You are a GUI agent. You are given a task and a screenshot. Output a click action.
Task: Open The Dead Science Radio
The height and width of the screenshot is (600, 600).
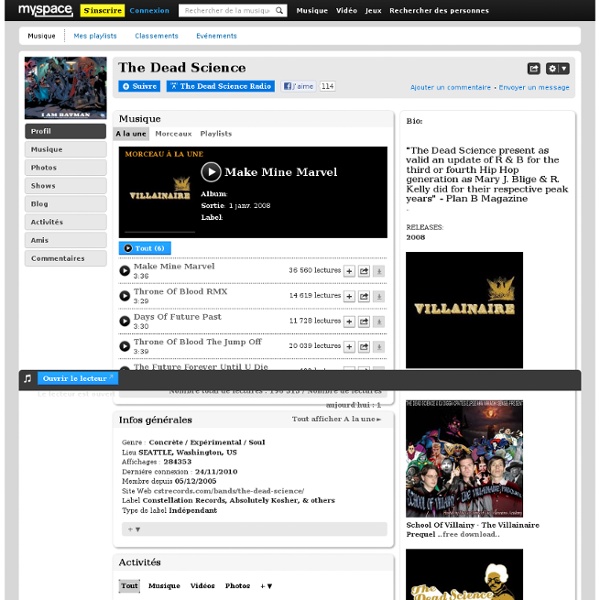220,86
